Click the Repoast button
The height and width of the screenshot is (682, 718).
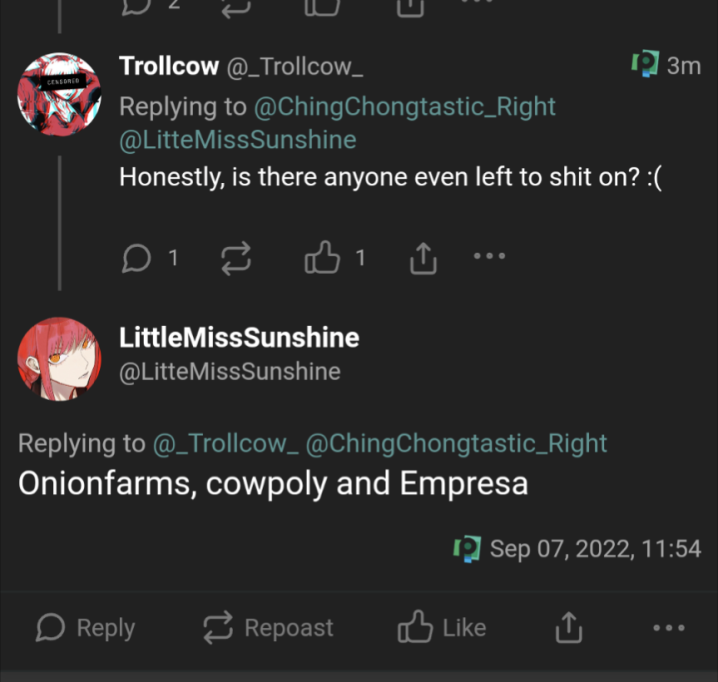(268, 627)
